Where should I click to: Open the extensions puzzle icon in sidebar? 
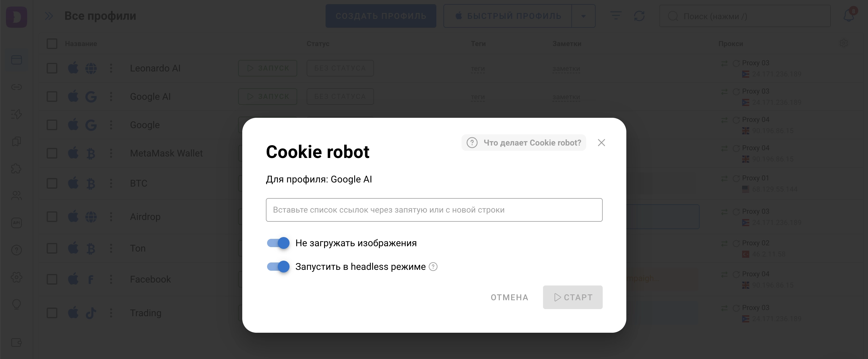pos(17,168)
